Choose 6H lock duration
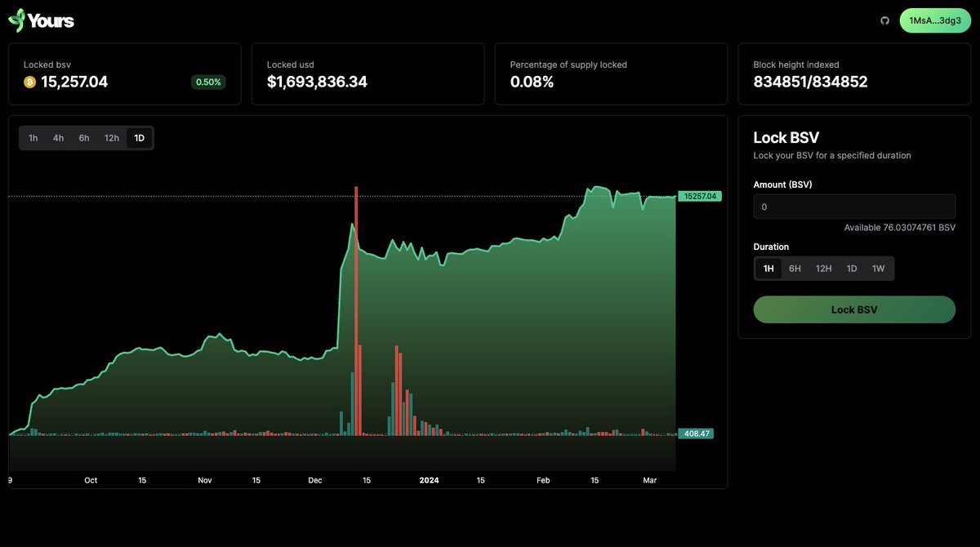Viewport: 980px width, 547px height. [x=795, y=269]
